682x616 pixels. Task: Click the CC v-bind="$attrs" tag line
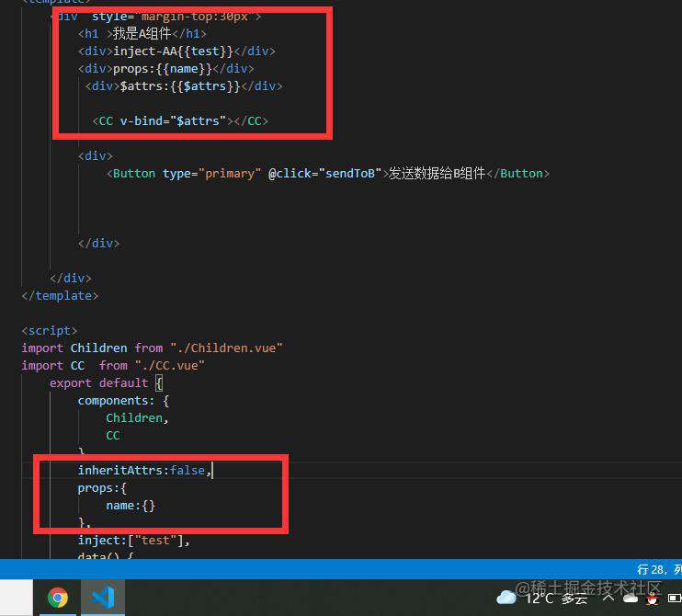(180, 121)
